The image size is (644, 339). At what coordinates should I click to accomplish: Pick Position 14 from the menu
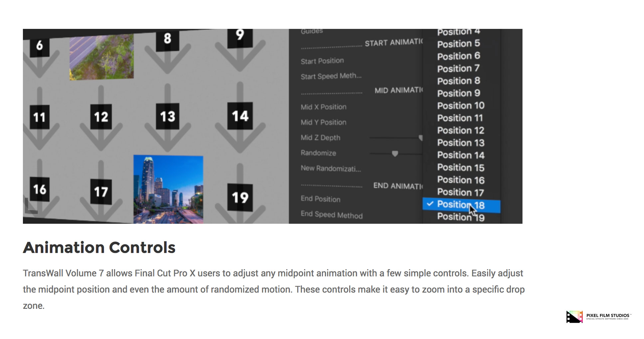[x=461, y=155]
